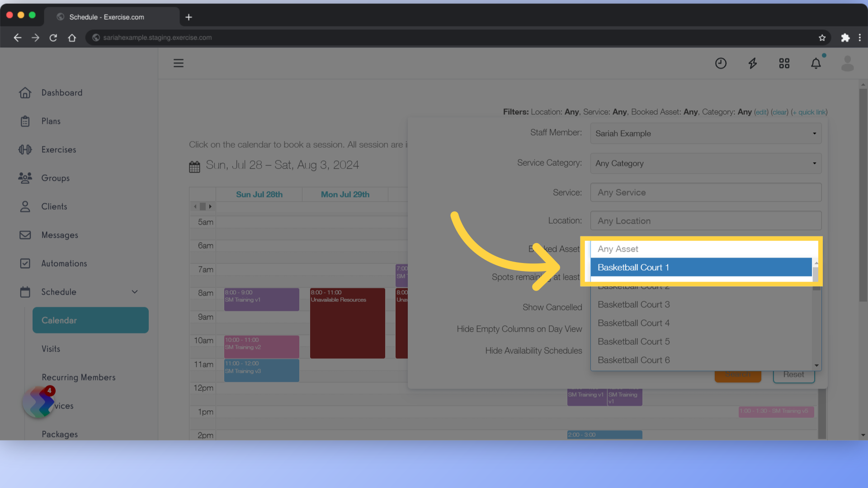
Task: Open the Packages sidebar item
Action: (x=60, y=434)
